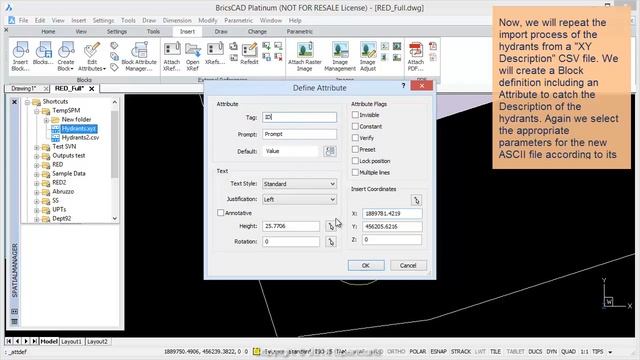Pick text height on screen button
Image resolution: width=640 pixels, height=360 pixels.
pos(331,226)
